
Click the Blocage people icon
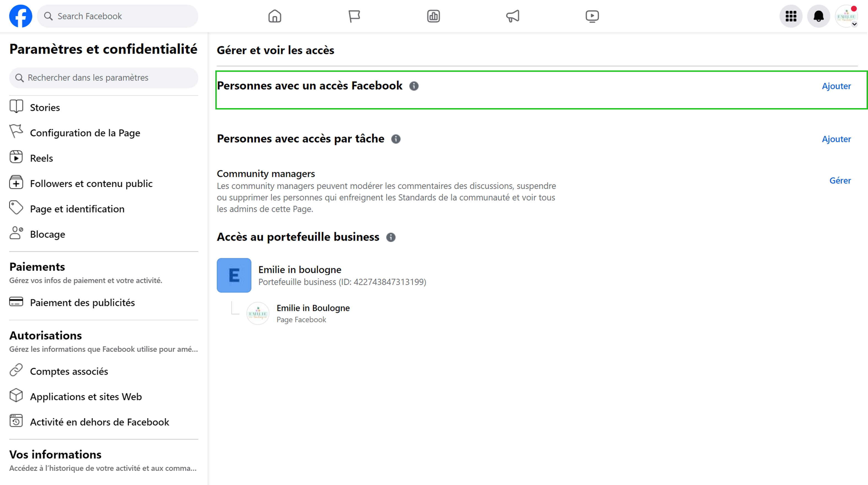(16, 233)
